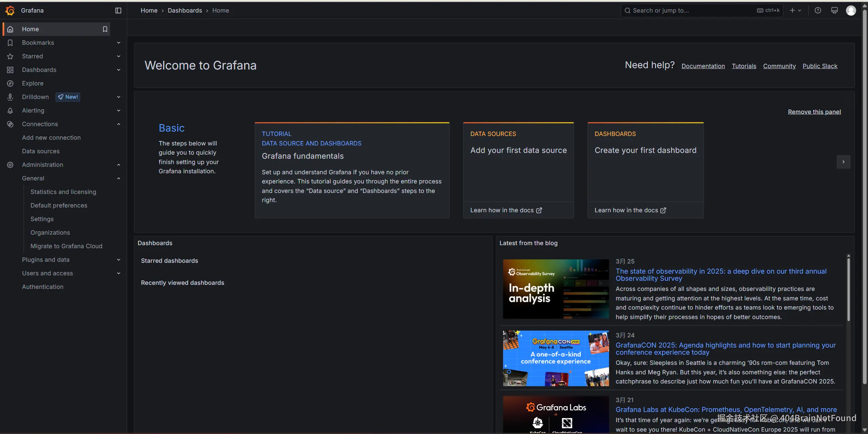Expand the Users and access chevron
The height and width of the screenshot is (434, 868).
coord(119,273)
